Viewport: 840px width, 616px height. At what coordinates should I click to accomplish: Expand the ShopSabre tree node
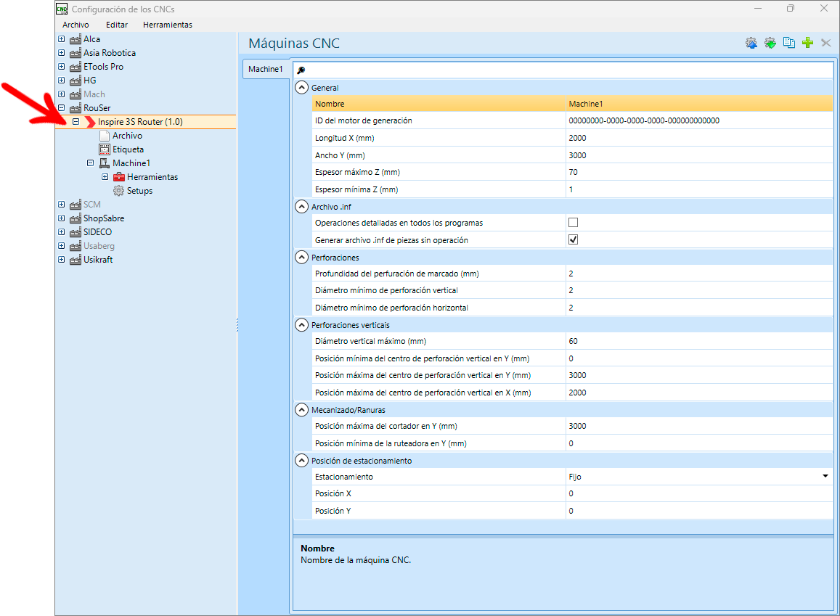pos(62,218)
